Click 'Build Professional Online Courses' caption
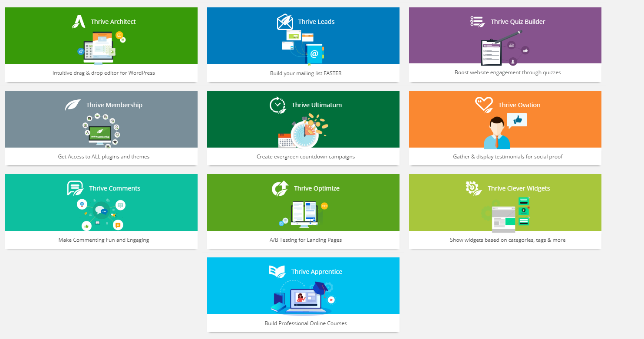Screen dimensions: 644x339 (x=306, y=323)
